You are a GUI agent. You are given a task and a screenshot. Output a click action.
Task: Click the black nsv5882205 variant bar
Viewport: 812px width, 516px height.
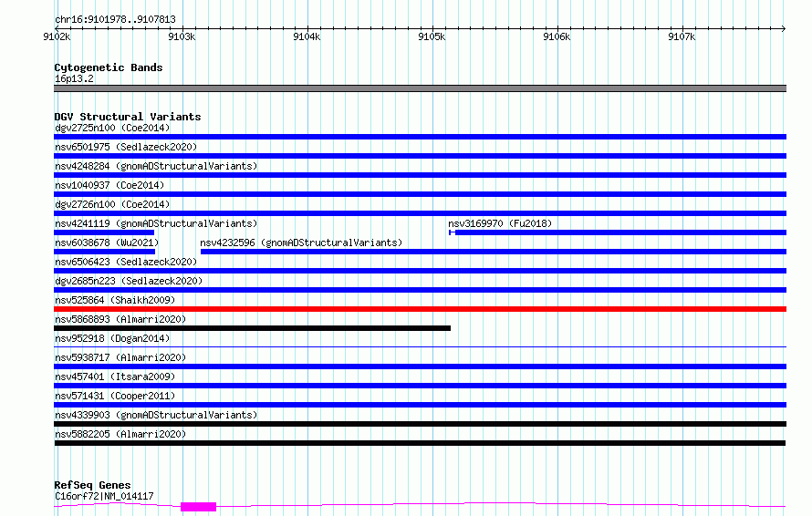tap(420, 443)
